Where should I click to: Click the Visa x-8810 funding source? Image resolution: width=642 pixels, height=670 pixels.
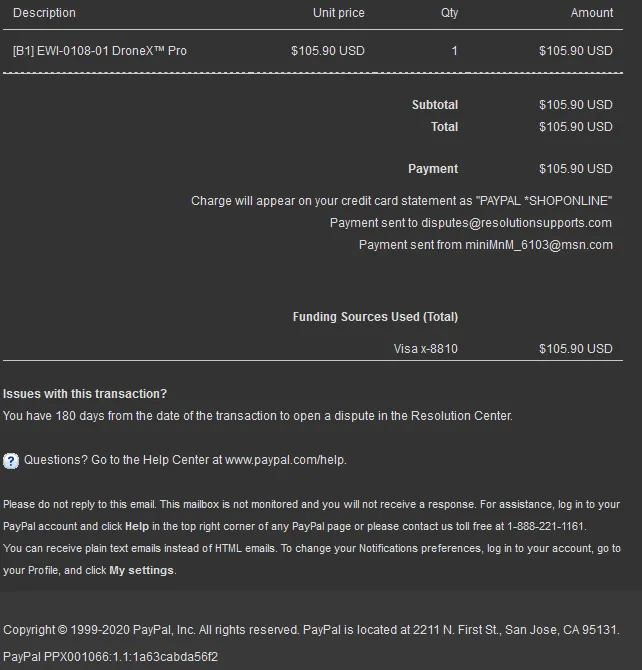click(426, 349)
